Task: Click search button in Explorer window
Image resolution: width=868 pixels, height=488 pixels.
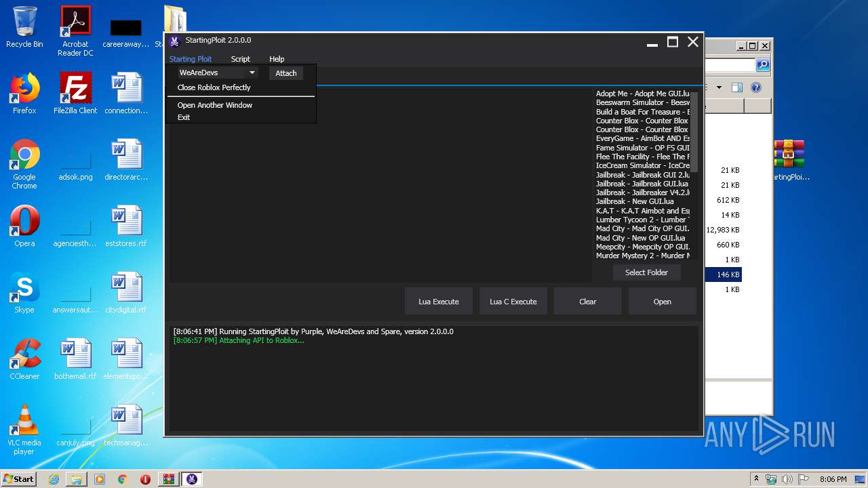Action: click(763, 65)
